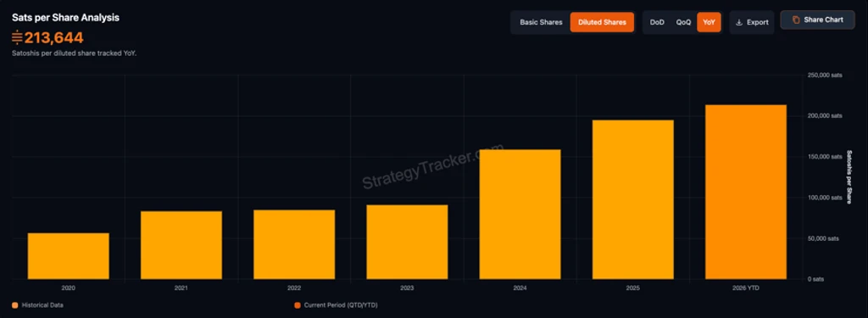The image size is (868, 318).
Task: Click the 2024 bar in chart
Action: 520,215
